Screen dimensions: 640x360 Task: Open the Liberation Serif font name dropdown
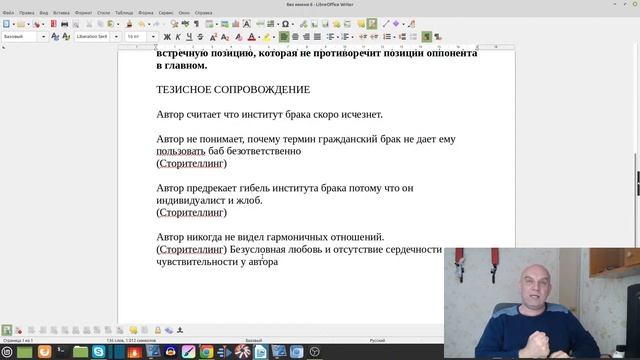pos(116,37)
